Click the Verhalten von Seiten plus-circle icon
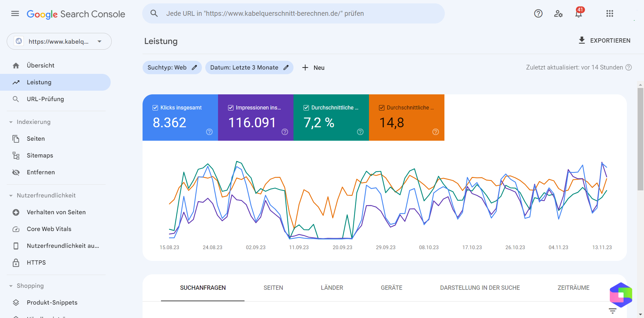This screenshot has height=318, width=644. [16, 212]
